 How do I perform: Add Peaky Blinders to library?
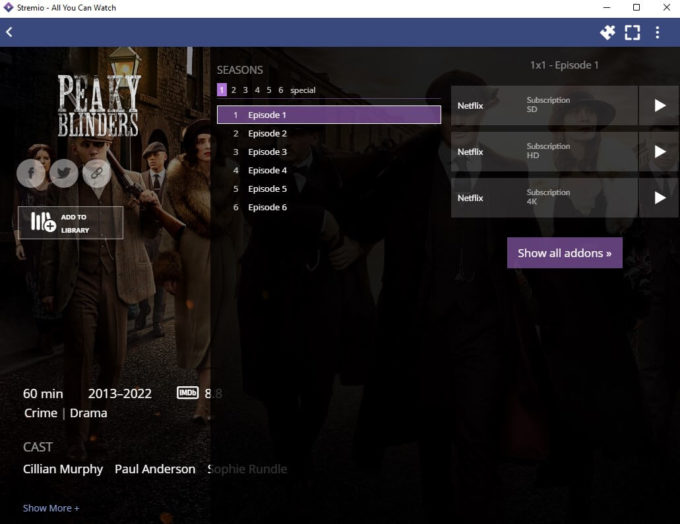pyautogui.click(x=70, y=222)
